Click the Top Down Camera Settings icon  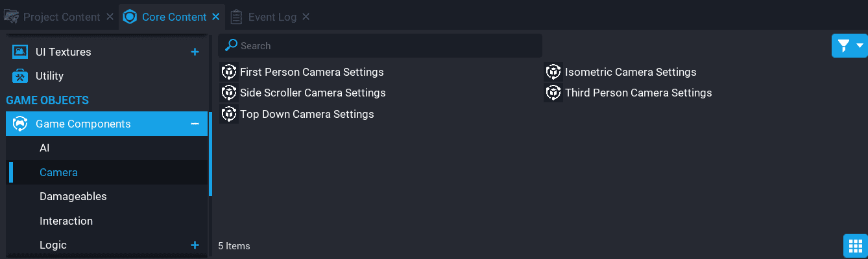pyautogui.click(x=229, y=114)
